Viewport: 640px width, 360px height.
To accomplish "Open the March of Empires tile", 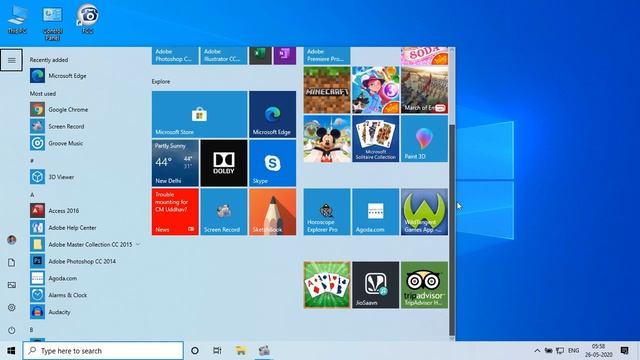I will point(424,90).
